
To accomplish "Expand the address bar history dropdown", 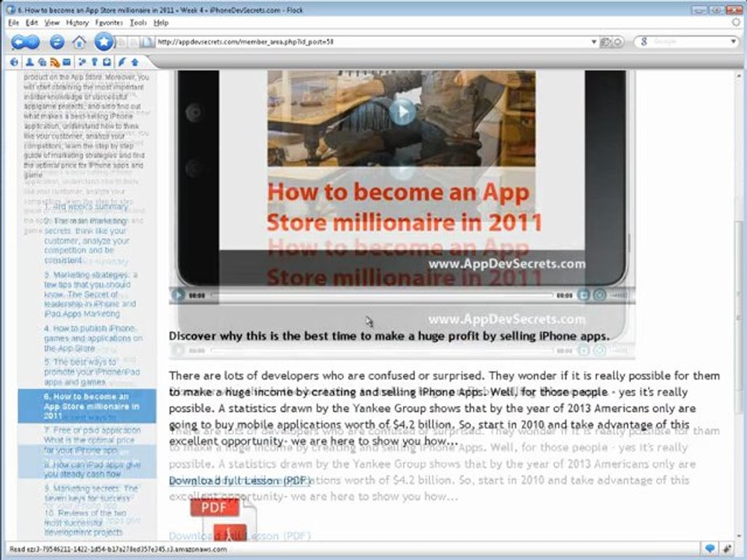I will (x=594, y=42).
